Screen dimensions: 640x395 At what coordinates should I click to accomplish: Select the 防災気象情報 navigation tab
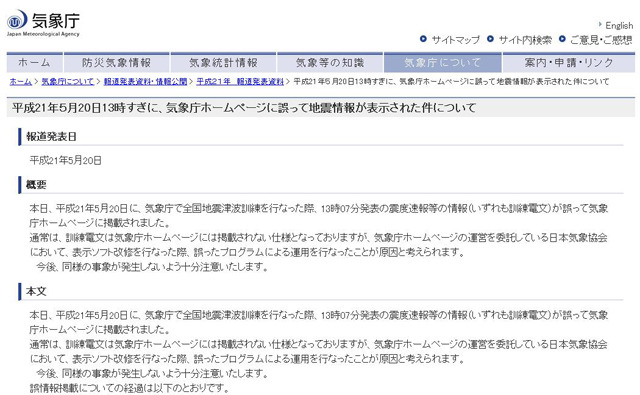coord(117,62)
